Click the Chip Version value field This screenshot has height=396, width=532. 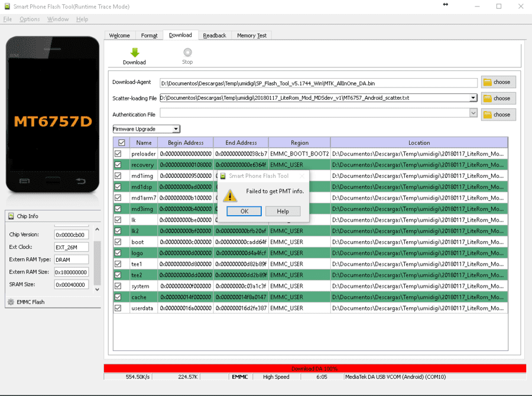pyautogui.click(x=72, y=235)
